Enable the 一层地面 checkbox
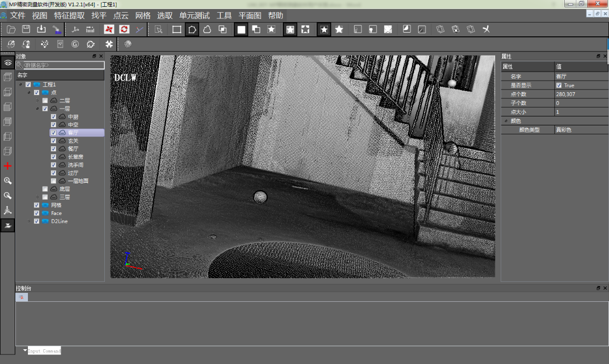Image resolution: width=609 pixels, height=364 pixels. (54, 181)
